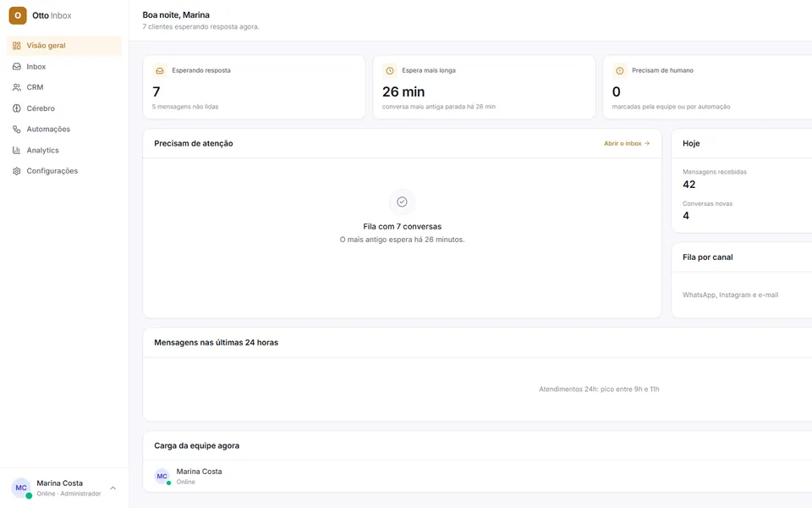This screenshot has width=812, height=508.
Task: Click Marina Costa name in team load list
Action: [x=199, y=472]
